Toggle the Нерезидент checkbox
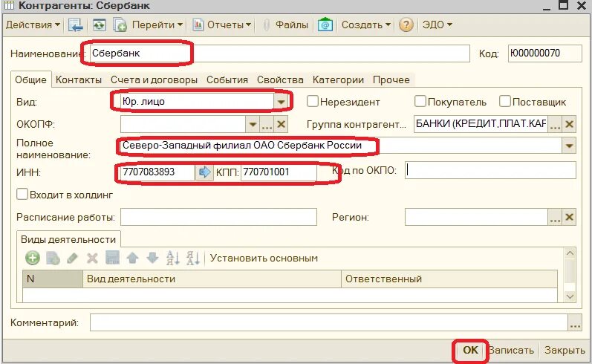Viewport: 592px width, 364px height. click(312, 101)
